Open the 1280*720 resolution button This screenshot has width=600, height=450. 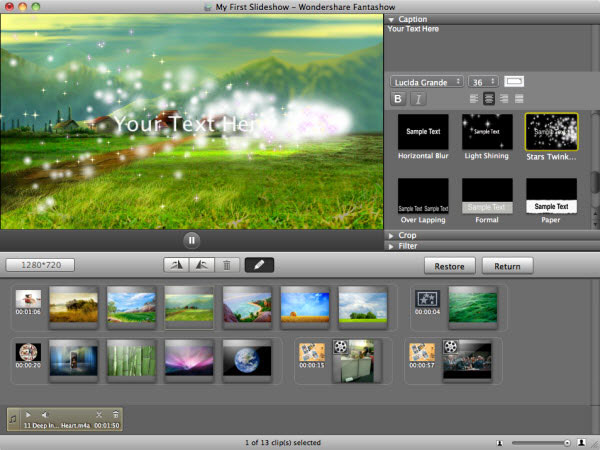40,265
